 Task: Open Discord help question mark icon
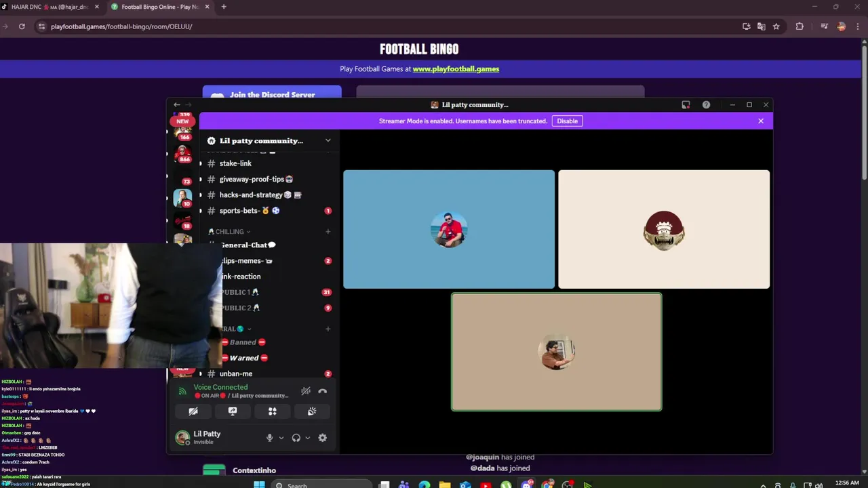tap(706, 105)
